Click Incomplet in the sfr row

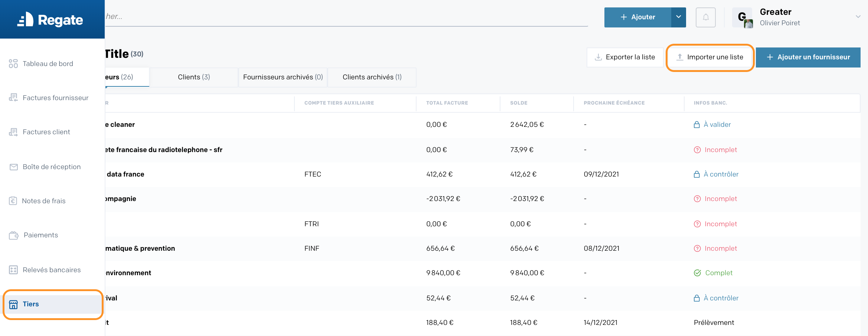(x=721, y=150)
